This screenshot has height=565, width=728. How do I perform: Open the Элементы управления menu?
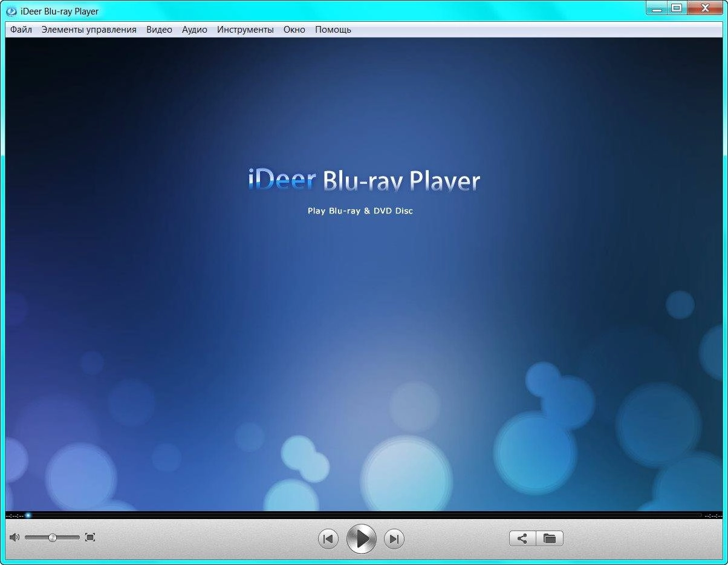point(89,30)
